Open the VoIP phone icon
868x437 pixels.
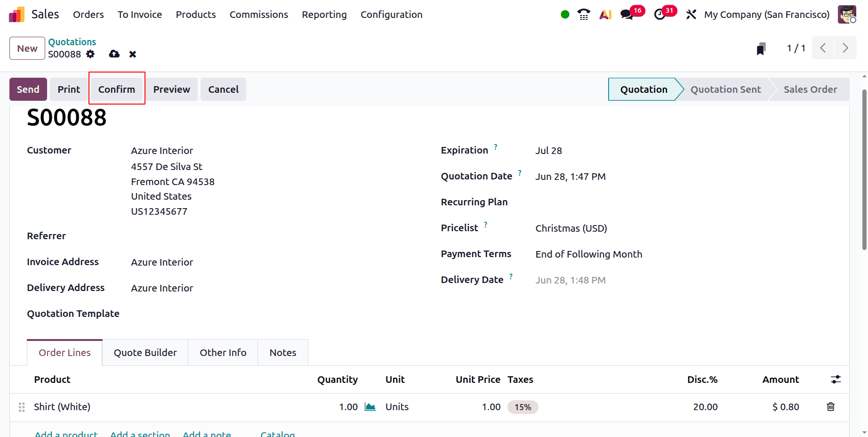tap(584, 15)
